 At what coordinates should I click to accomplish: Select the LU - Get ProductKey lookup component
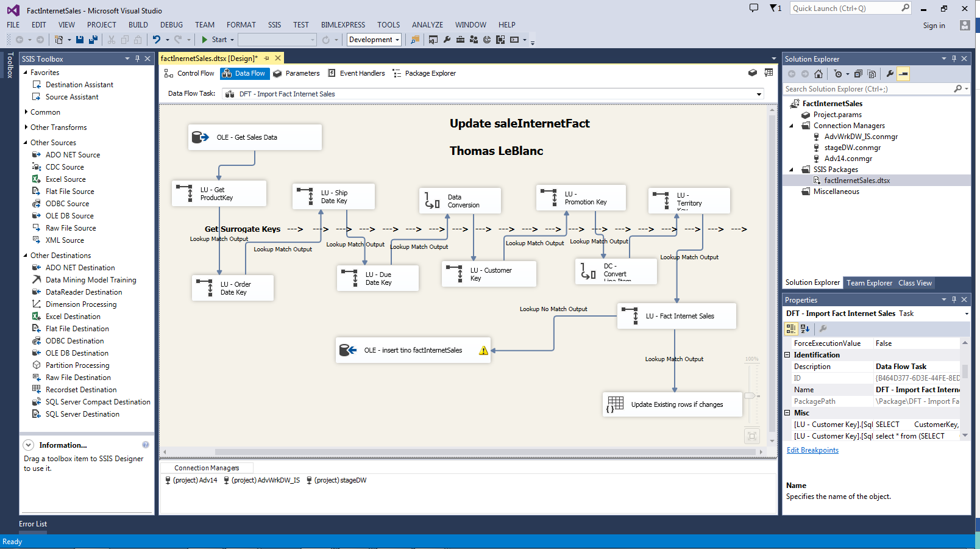[x=219, y=193]
